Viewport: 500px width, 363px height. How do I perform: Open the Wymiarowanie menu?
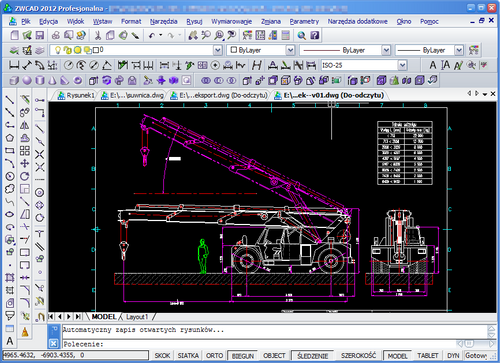pos(231,21)
